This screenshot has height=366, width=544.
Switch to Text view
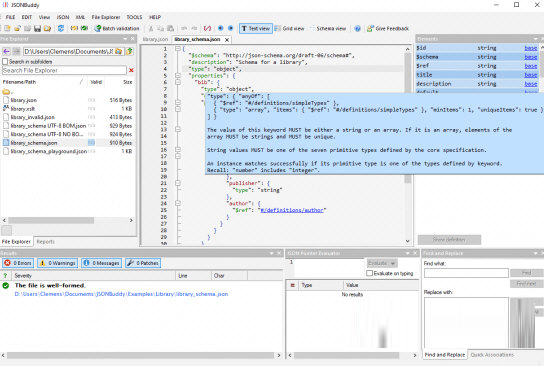coord(256,28)
